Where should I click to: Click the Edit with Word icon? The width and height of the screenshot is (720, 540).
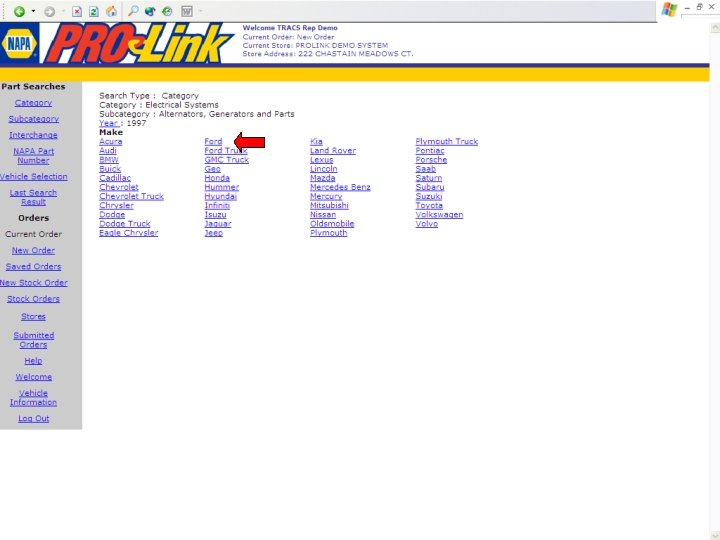[186, 11]
